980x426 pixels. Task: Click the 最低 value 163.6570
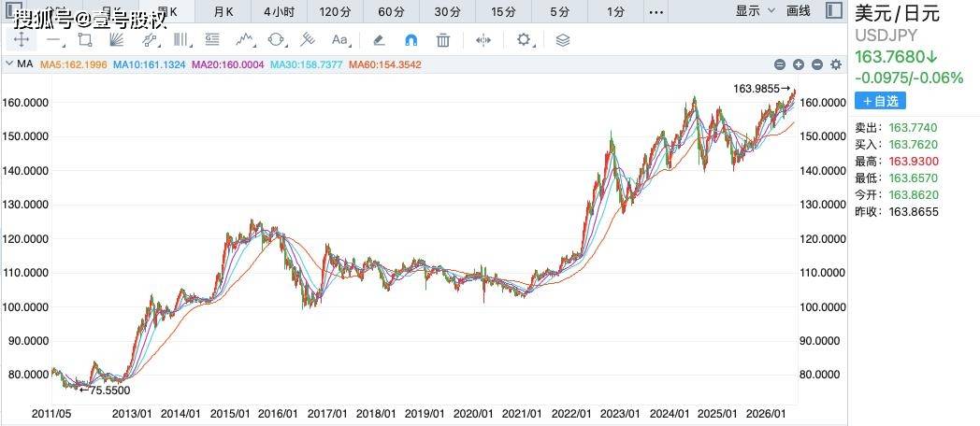[914, 178]
